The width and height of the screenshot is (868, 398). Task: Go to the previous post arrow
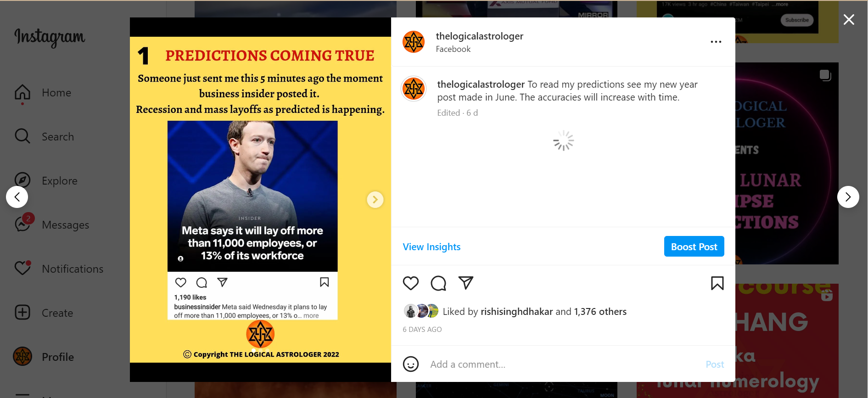(x=17, y=197)
